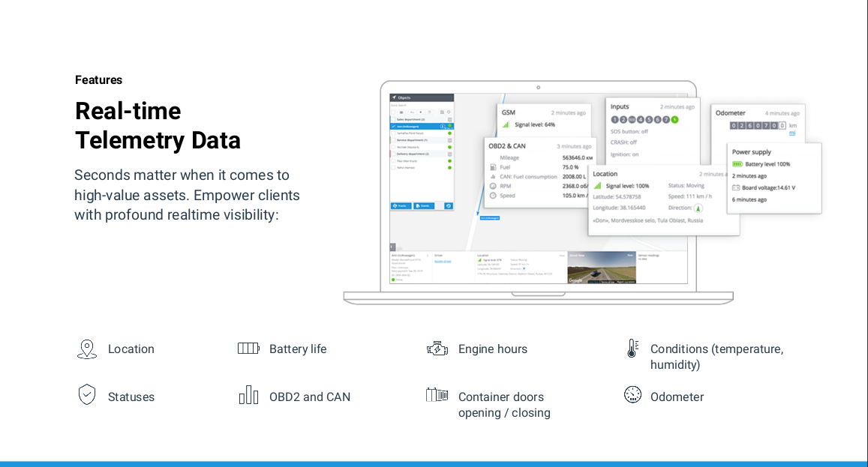The width and height of the screenshot is (868, 467).
Task: Click the green lightning icon in Inputs
Action: point(674,119)
